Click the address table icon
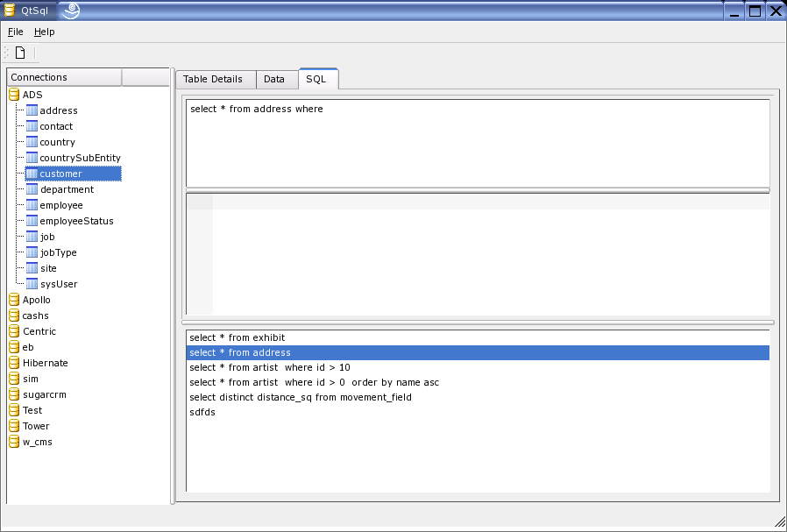 click(32, 110)
